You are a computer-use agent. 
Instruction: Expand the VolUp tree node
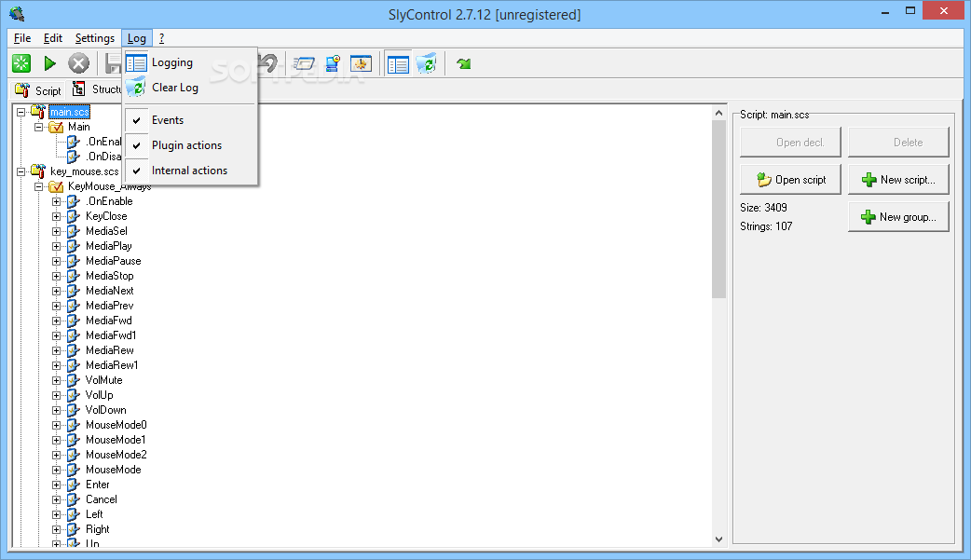(56, 395)
